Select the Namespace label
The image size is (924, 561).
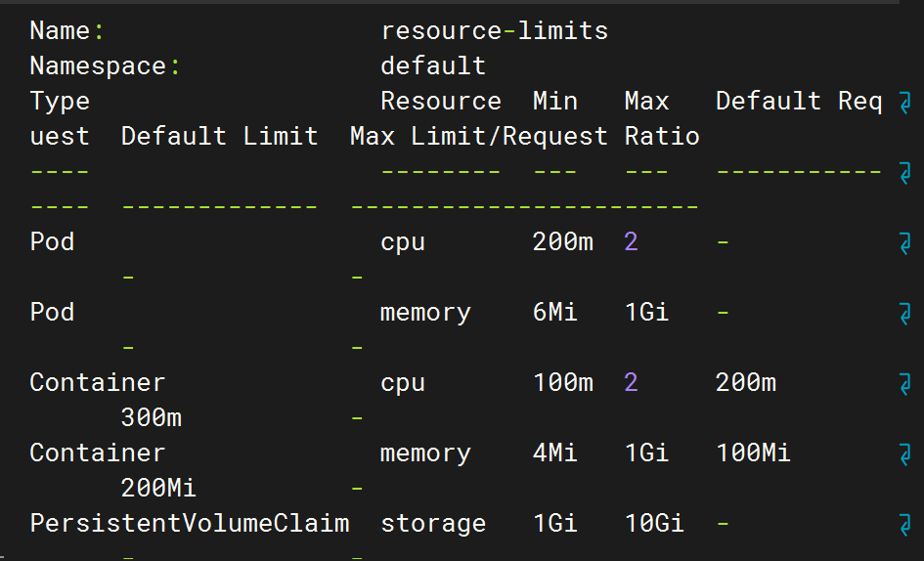tap(98, 66)
